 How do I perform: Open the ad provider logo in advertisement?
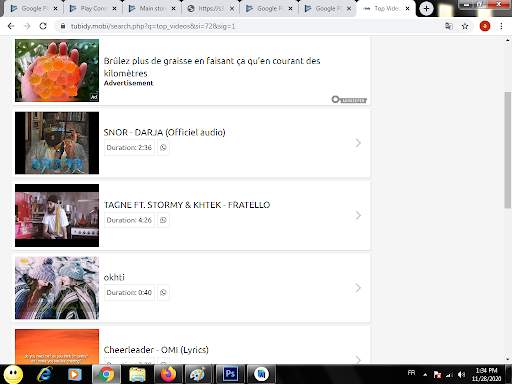349,99
